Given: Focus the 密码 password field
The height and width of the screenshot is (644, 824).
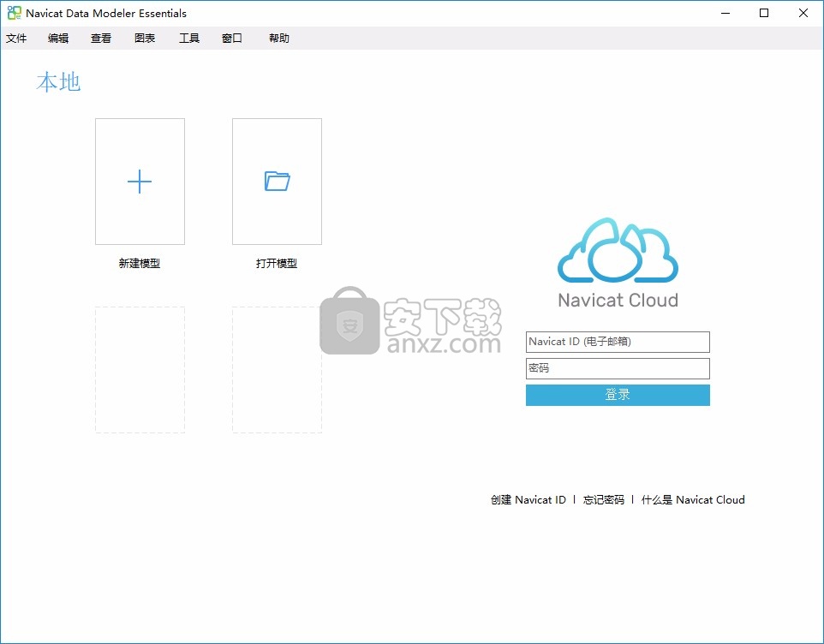Looking at the screenshot, I should (618, 368).
